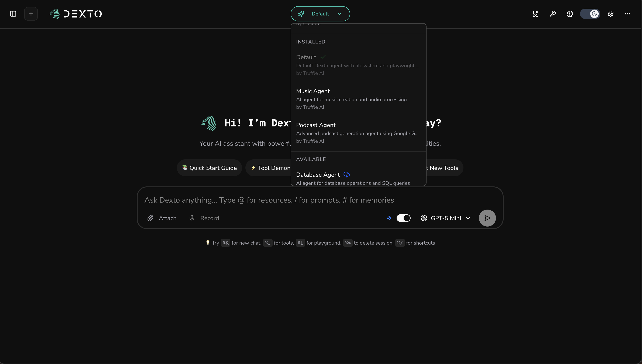
Task: Click the file edit icon in header
Action: [536, 14]
